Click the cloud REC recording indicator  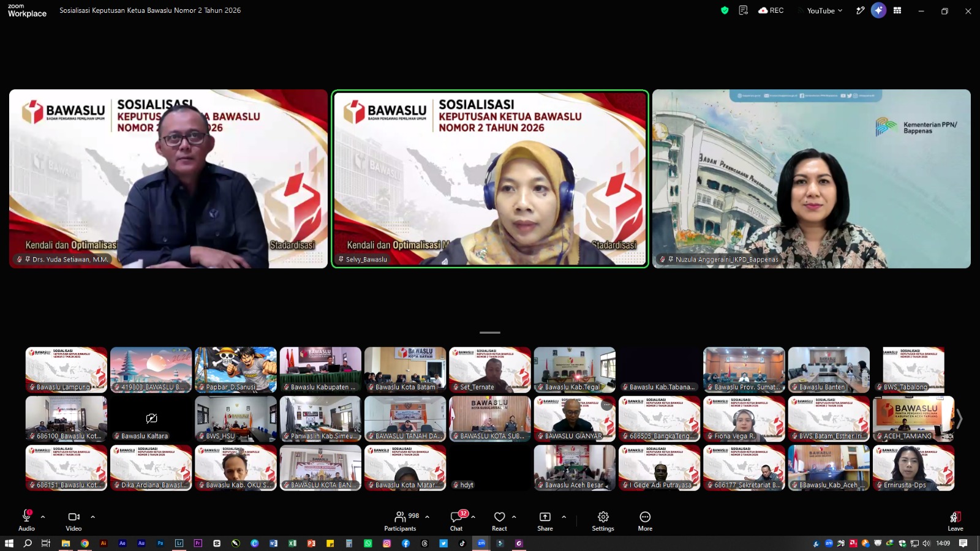(x=771, y=10)
